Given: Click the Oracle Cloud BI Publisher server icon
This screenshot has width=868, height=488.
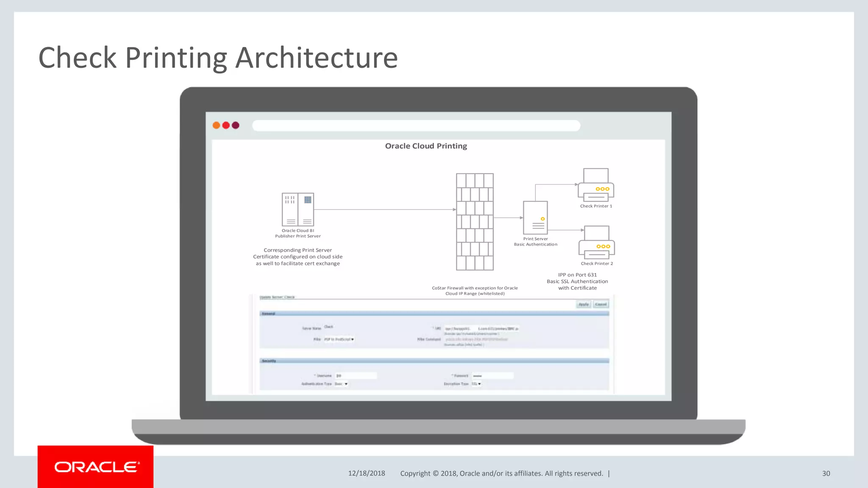Looking at the screenshot, I should (298, 209).
